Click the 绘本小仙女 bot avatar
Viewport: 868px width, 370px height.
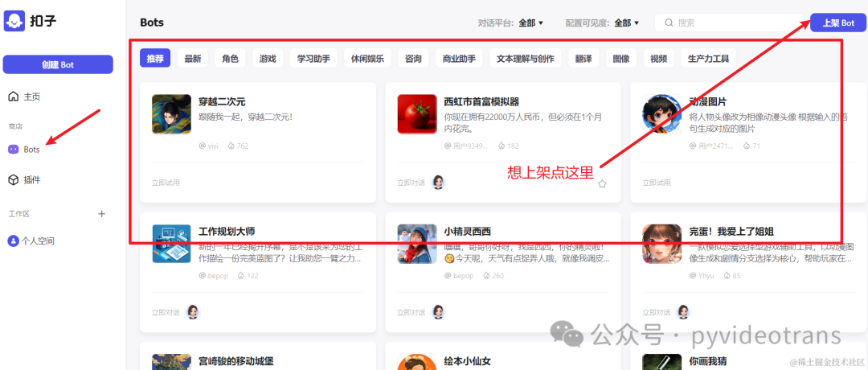click(417, 362)
